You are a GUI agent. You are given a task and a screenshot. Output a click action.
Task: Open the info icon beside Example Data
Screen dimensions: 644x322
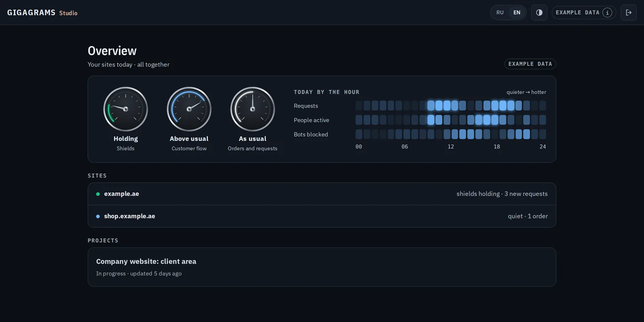click(607, 12)
